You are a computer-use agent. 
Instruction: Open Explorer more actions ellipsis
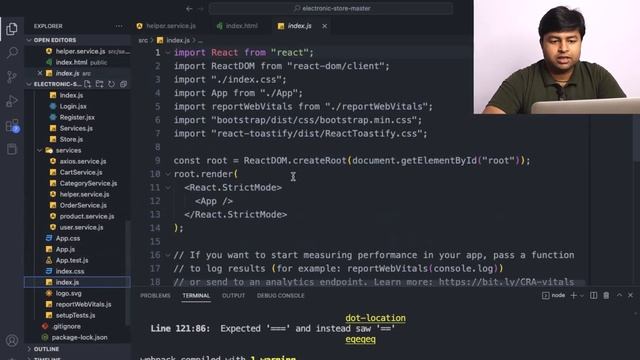(x=119, y=26)
